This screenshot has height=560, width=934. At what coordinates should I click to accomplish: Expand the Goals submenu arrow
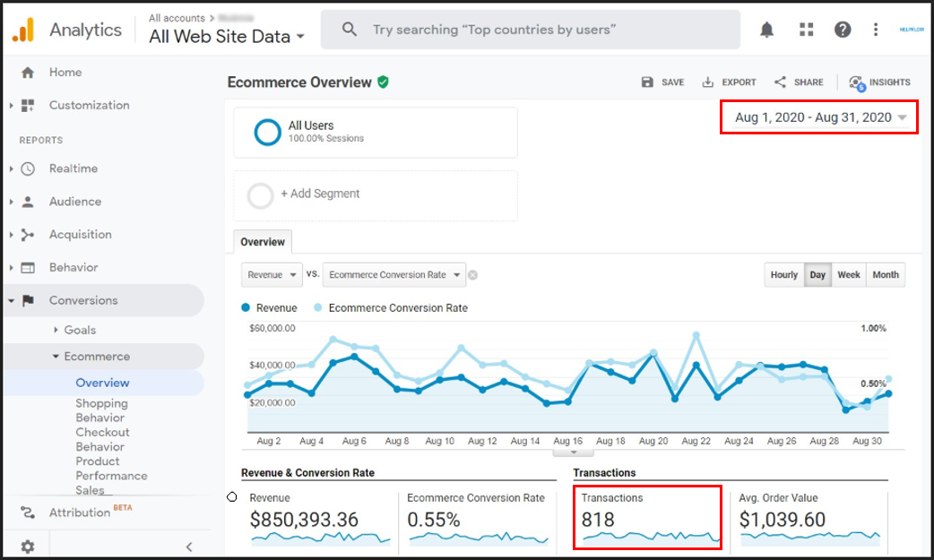[56, 330]
